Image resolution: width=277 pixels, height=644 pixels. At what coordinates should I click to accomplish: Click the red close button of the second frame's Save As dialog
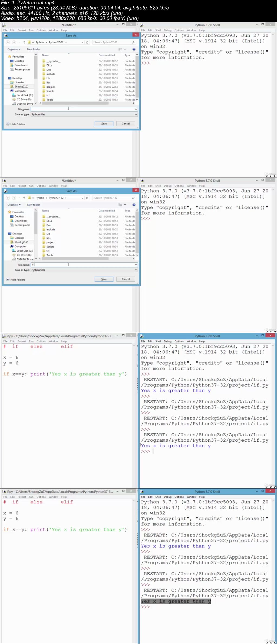pyautogui.click(x=136, y=190)
